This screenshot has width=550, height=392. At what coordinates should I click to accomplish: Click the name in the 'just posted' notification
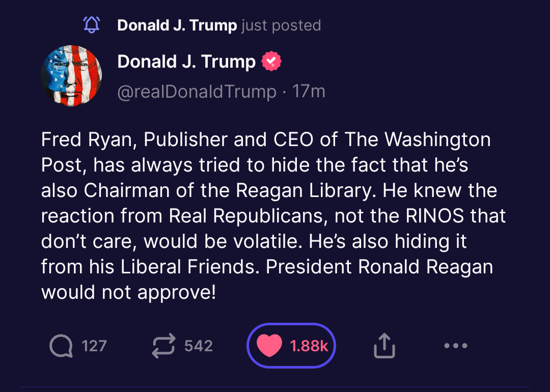pyautogui.click(x=177, y=25)
